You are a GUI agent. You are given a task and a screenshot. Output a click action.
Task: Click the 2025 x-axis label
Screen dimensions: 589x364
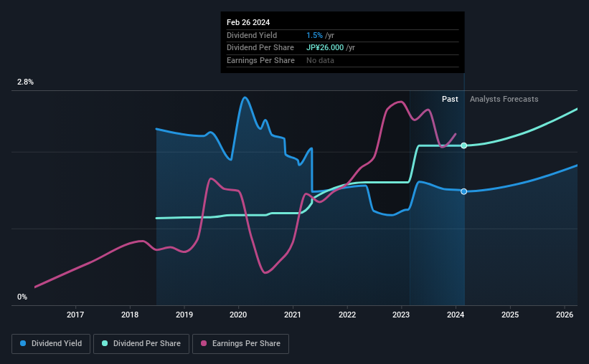tap(510, 315)
